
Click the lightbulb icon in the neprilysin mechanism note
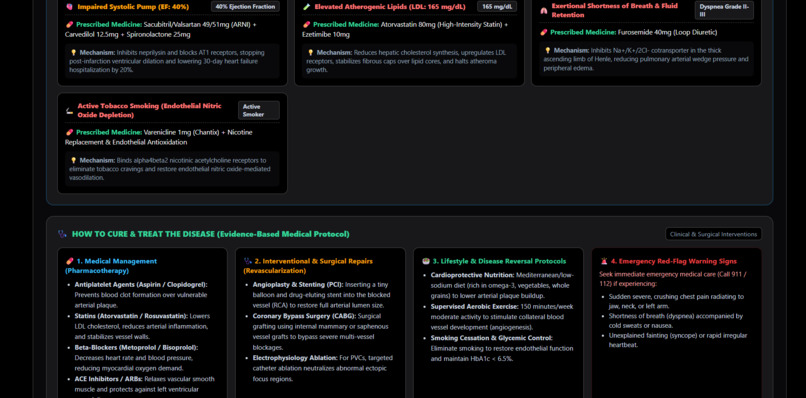click(x=74, y=52)
